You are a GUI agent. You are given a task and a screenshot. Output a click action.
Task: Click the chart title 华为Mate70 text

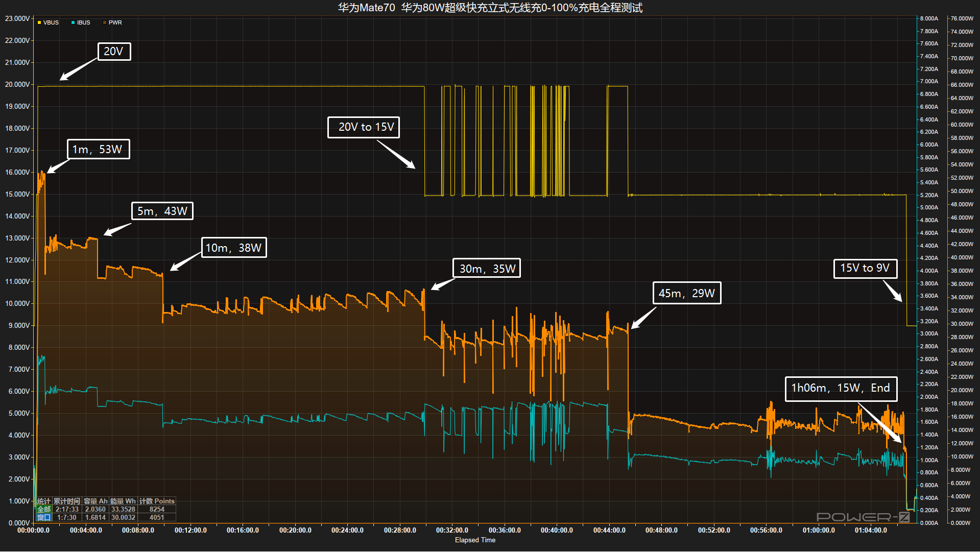tap(366, 8)
